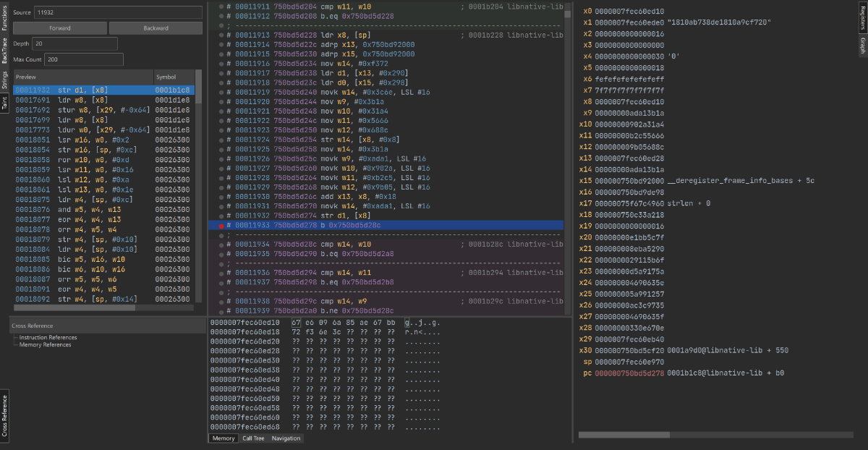Viewport: 868px width, 450px height.
Task: Select taint row 00018086 bic w6
Action: (x=103, y=268)
